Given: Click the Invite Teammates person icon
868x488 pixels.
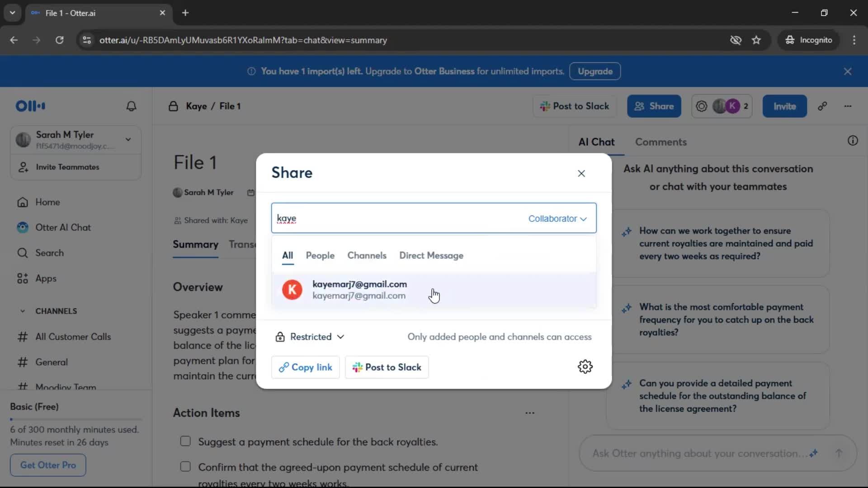Looking at the screenshot, I should [x=23, y=167].
